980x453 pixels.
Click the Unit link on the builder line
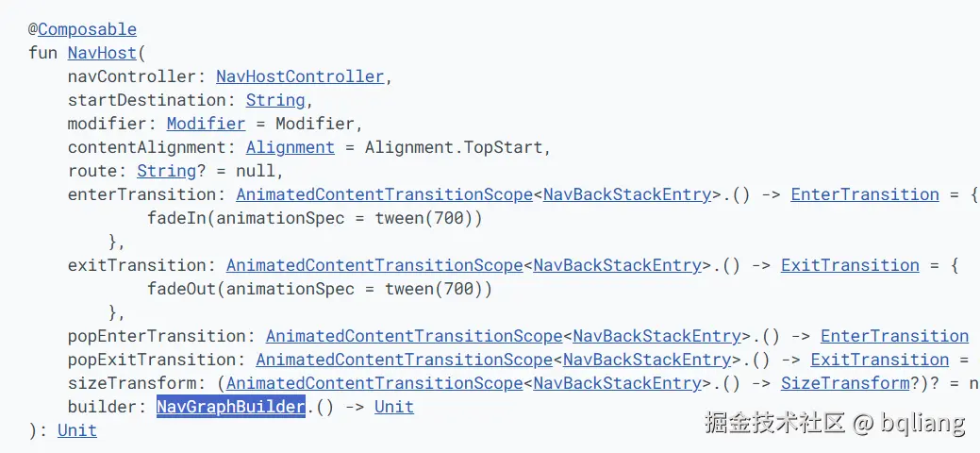click(x=394, y=407)
